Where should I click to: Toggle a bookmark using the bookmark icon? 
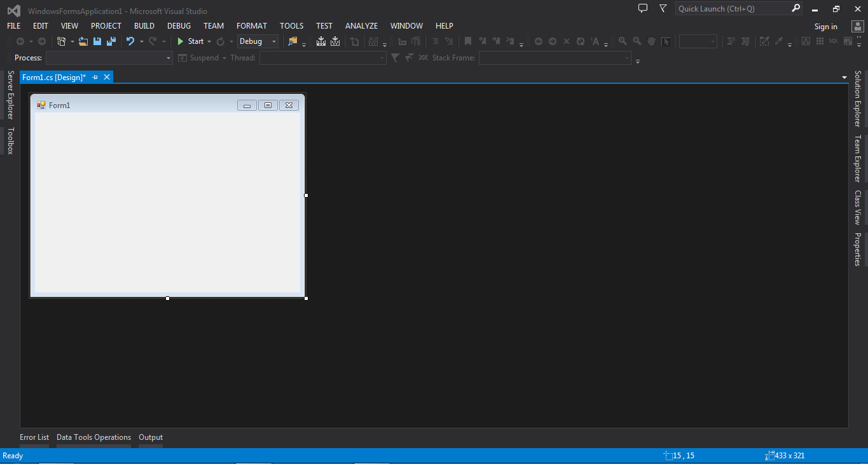[x=468, y=41]
